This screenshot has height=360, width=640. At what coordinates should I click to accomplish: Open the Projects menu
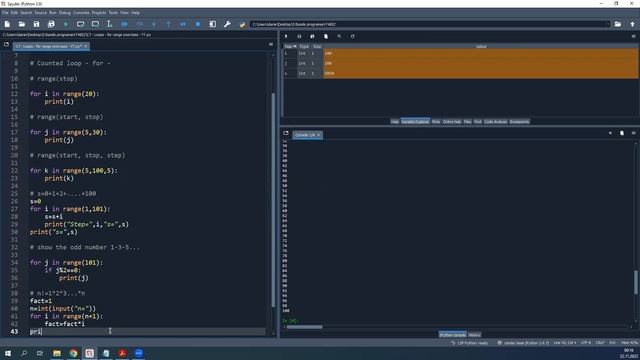(99, 13)
